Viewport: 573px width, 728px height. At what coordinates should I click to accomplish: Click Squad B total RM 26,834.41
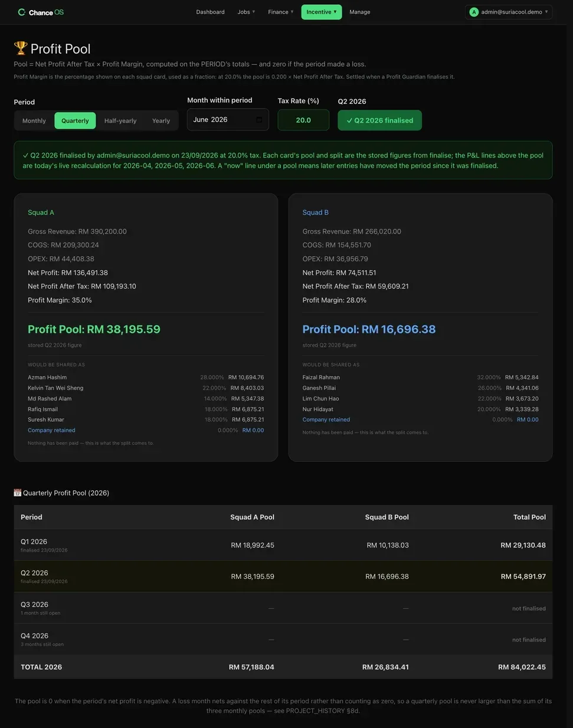pos(385,667)
